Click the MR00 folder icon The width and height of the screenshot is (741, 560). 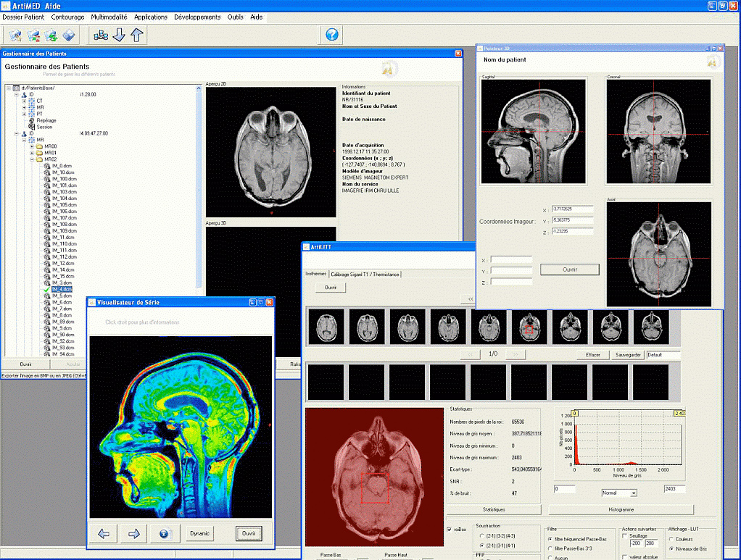point(40,146)
